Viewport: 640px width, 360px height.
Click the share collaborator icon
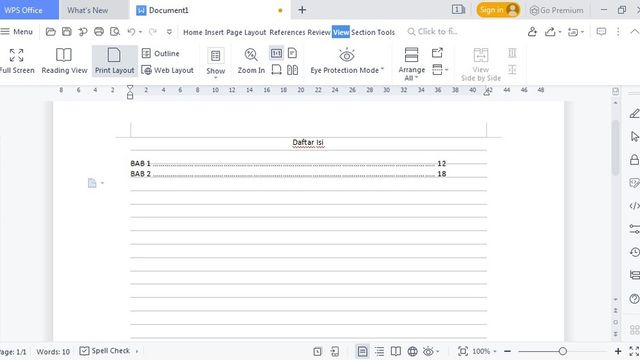point(532,31)
